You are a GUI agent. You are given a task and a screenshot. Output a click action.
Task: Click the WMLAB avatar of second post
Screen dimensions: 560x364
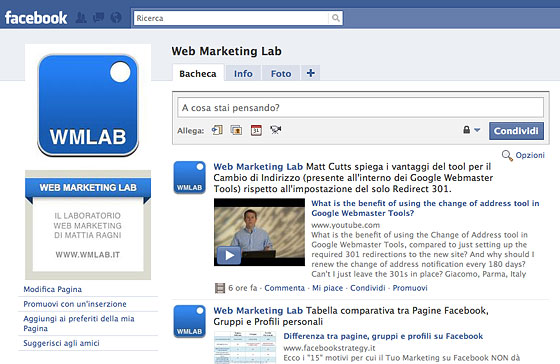pos(190,321)
